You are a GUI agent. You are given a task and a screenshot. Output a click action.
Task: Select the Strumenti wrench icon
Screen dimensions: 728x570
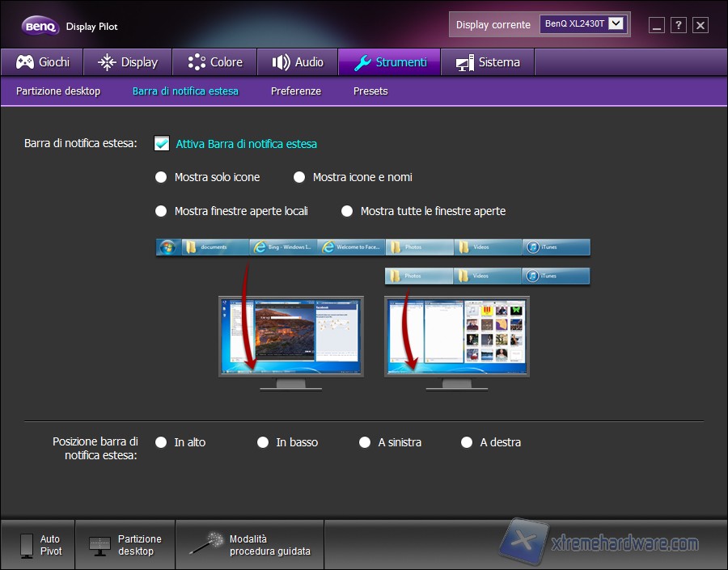365,61
